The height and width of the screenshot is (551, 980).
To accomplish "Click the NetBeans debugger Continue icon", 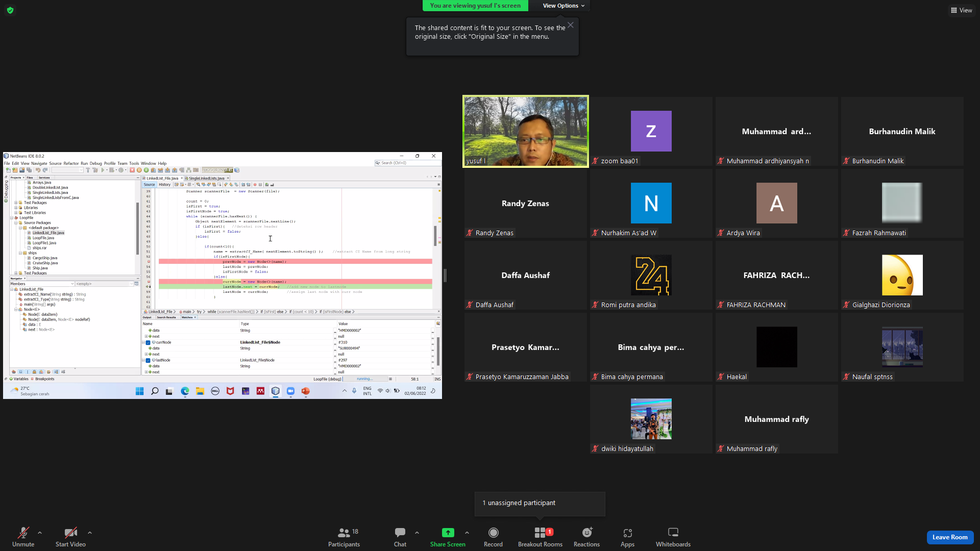I will click(x=146, y=170).
